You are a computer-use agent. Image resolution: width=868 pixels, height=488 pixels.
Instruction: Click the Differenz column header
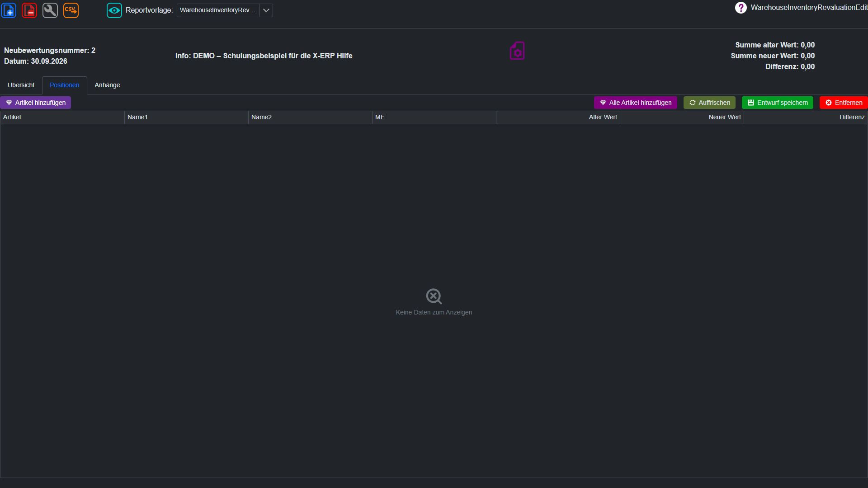[806, 117]
